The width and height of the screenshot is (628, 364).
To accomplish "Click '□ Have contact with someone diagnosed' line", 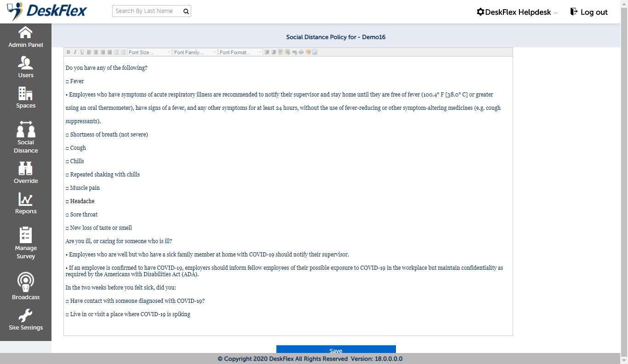I will (x=135, y=301).
